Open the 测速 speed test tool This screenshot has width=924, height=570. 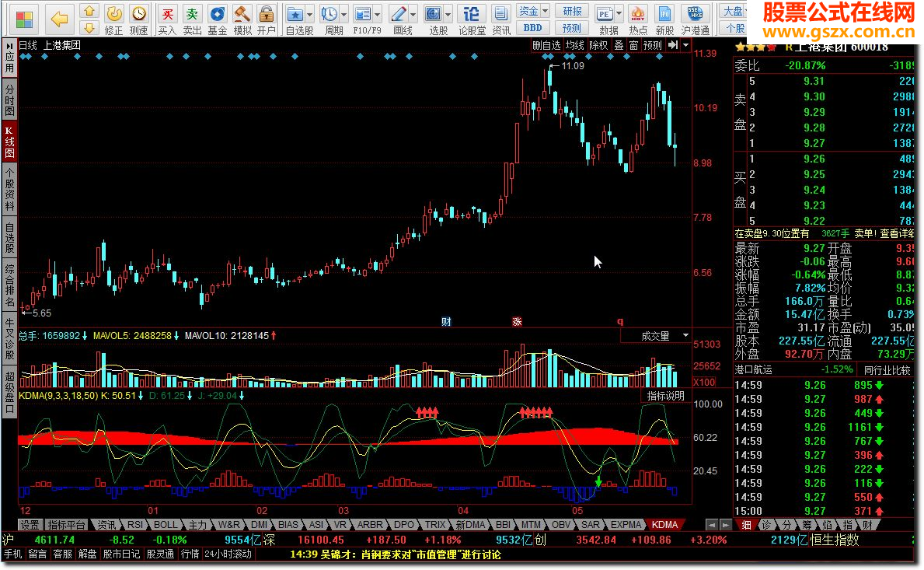pos(138,19)
